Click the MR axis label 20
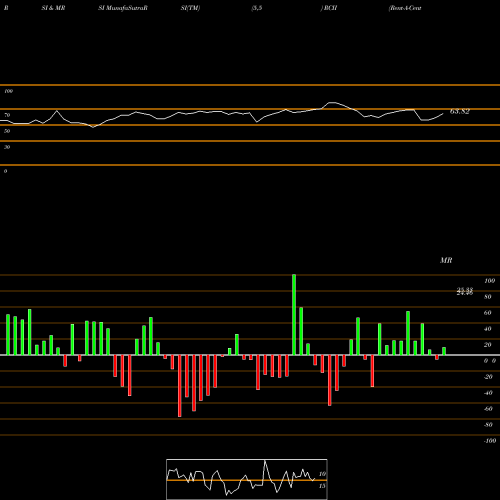Screen dimensions: 500x500 coord(488,345)
